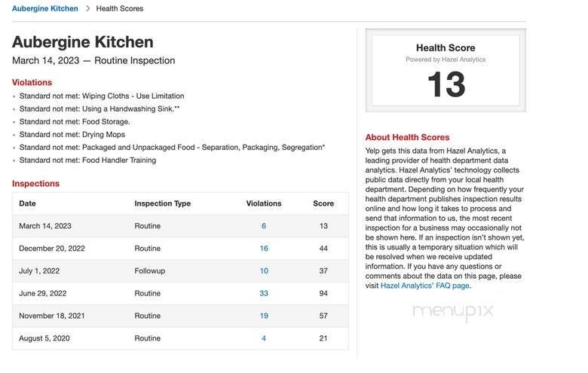This screenshot has height=373, width=588.
Task: Click the Aubergine Kitchen page title heading
Action: 83,42
